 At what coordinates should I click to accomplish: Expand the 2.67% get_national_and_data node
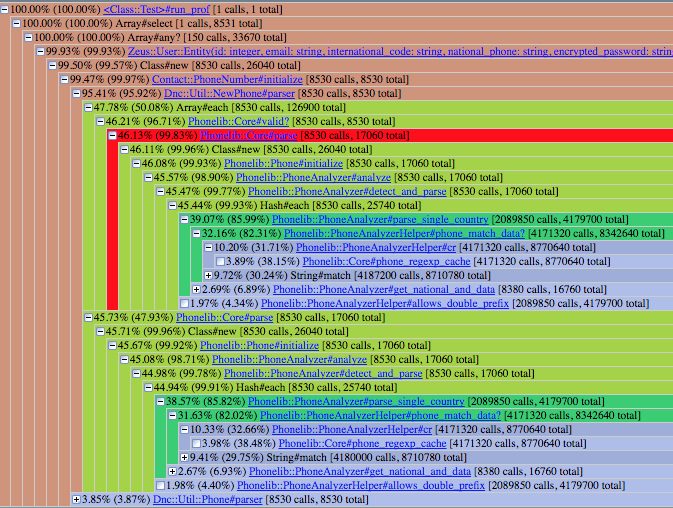172,472
